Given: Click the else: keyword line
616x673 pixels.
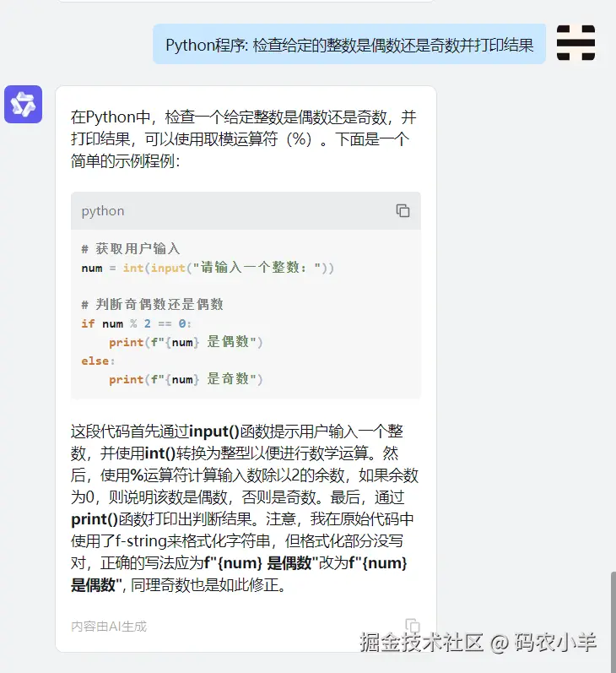Looking at the screenshot, I should [98, 361].
